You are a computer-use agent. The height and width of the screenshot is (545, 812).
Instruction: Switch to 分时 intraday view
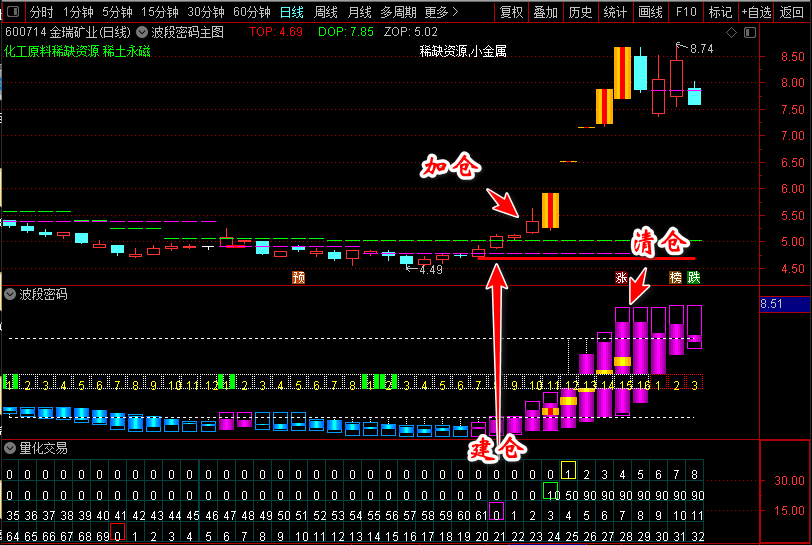coord(41,12)
